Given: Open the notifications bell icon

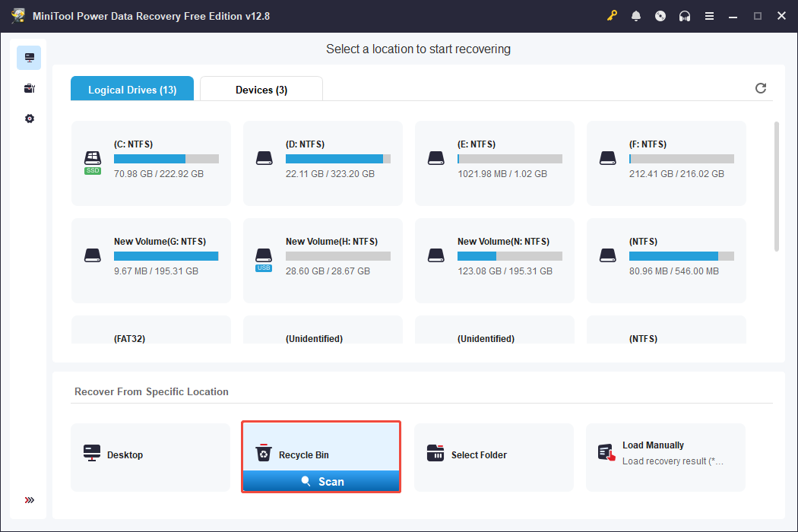Looking at the screenshot, I should (x=636, y=16).
